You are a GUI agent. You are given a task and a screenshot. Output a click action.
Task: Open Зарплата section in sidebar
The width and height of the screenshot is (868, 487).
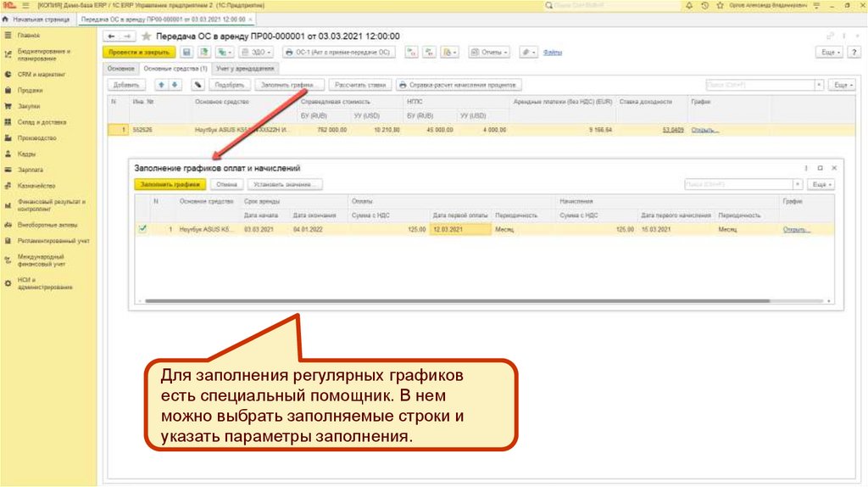coord(30,170)
